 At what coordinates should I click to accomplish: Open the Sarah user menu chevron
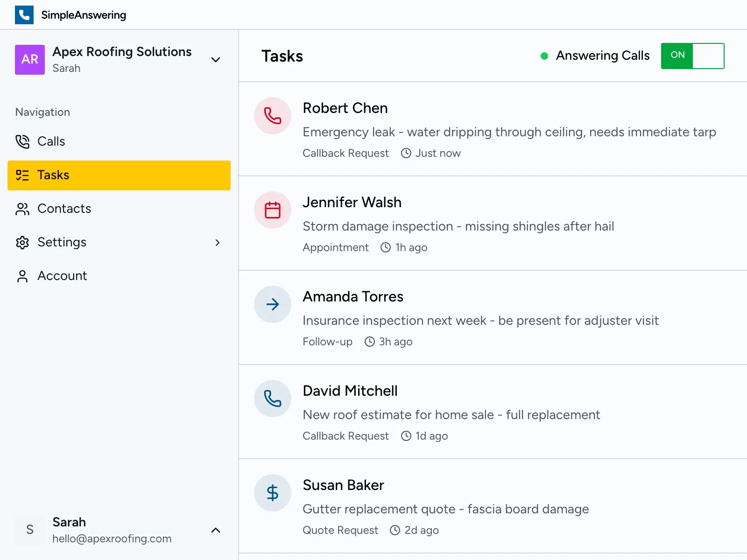215,530
